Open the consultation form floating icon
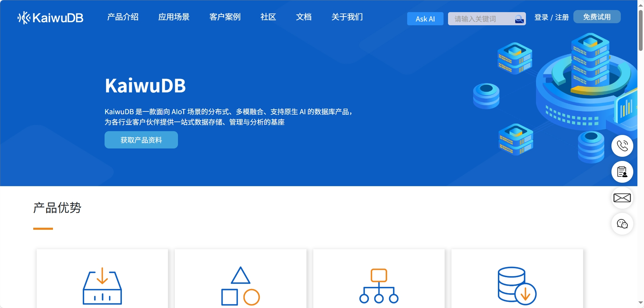 [622, 172]
